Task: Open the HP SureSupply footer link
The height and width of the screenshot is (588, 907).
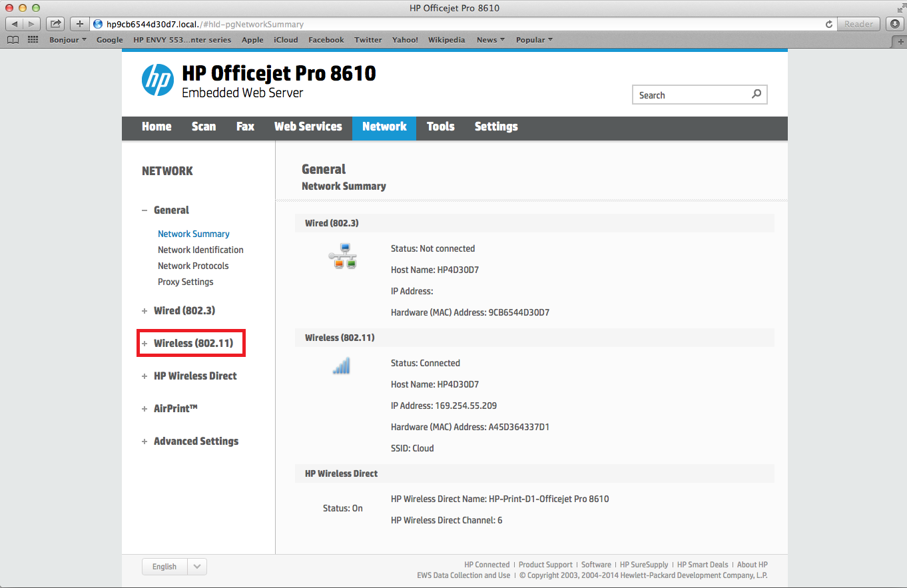Action: point(644,565)
